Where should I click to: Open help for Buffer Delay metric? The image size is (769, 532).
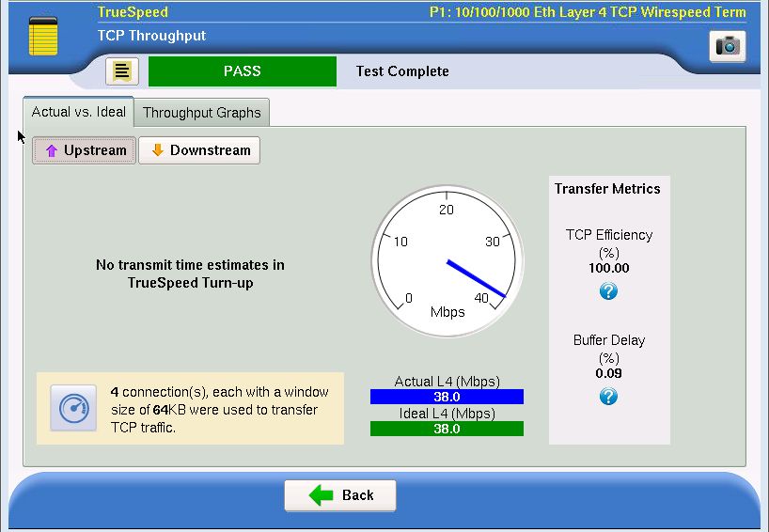[x=608, y=397]
